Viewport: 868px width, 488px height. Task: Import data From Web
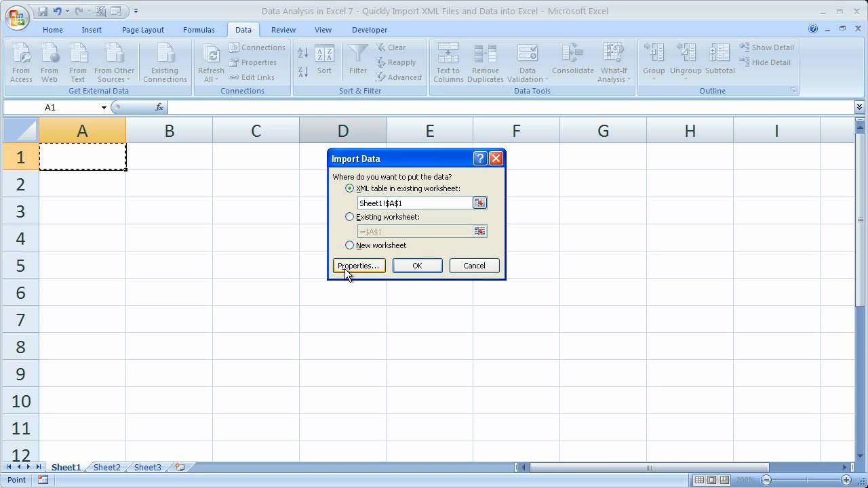click(50, 62)
